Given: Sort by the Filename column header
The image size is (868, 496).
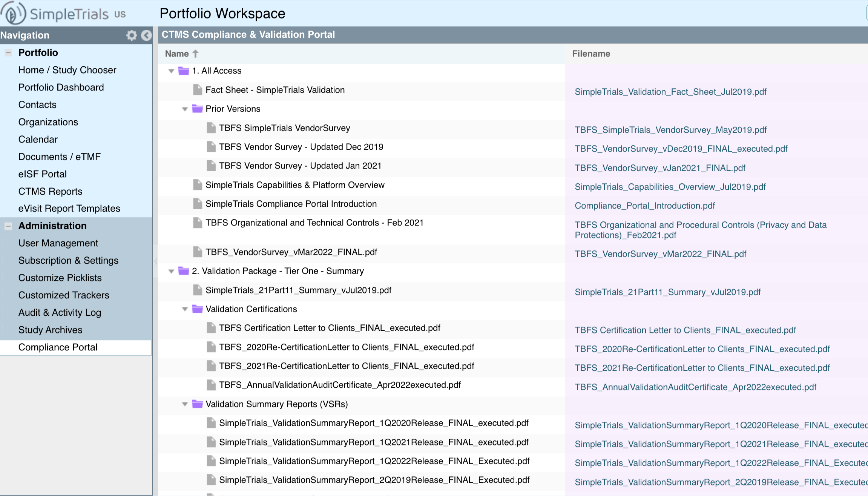Looking at the screenshot, I should click(716, 54).
